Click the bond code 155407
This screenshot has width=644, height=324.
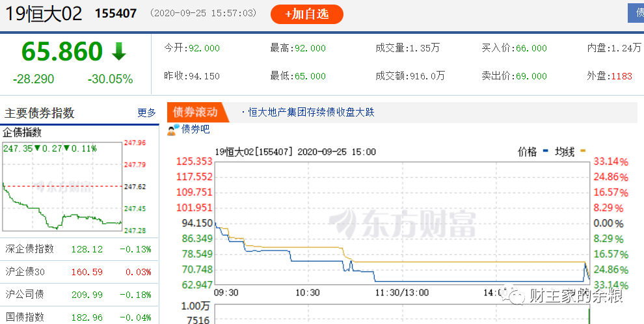tap(116, 14)
